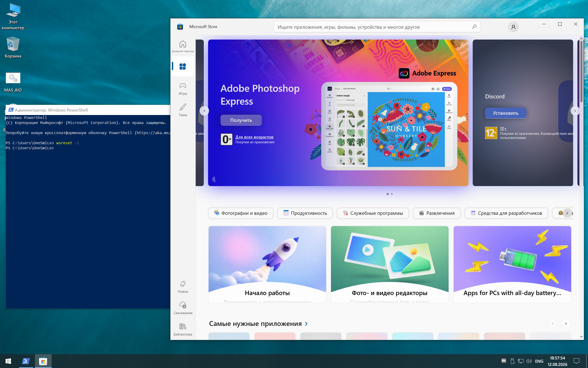Expand Самые нужные приложения section chevron
Screen dimensions: 588x368
(x=306, y=324)
